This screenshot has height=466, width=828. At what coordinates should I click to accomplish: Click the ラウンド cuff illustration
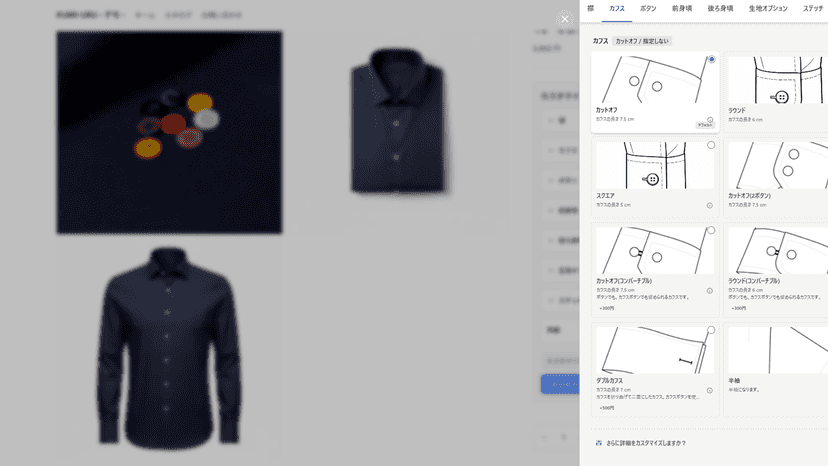coord(778,80)
